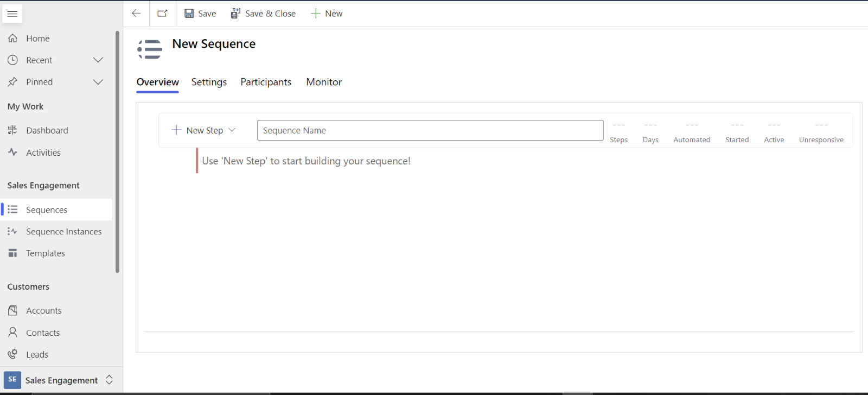The image size is (868, 395).
Task: Expand the Recent section chevron
Action: tap(98, 60)
